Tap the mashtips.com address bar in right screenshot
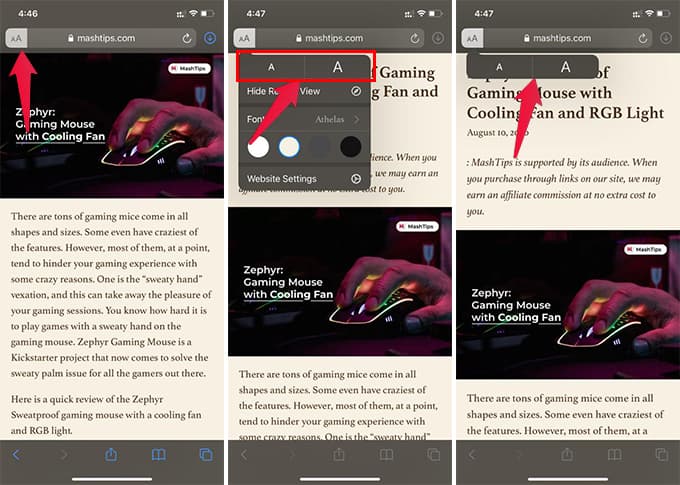 (x=558, y=38)
